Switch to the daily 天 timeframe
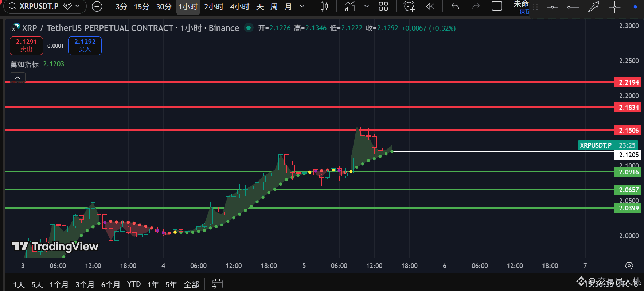Screen dimensions: 644x291 pyautogui.click(x=260, y=7)
